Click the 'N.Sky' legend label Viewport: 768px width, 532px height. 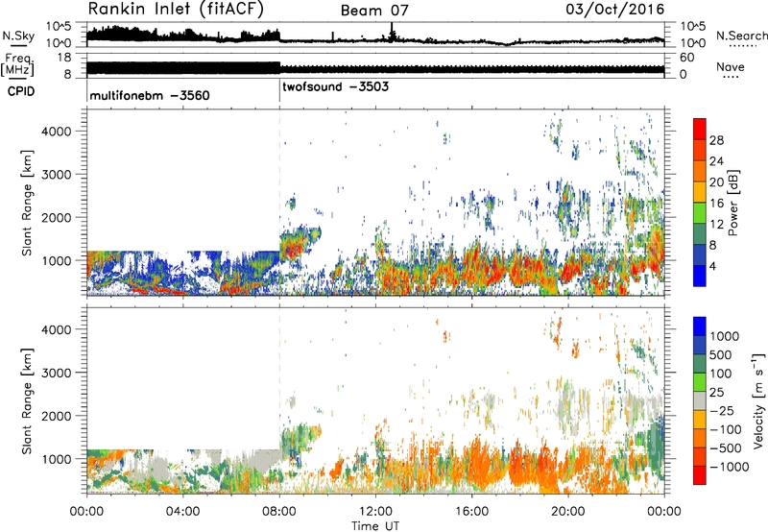[18, 36]
